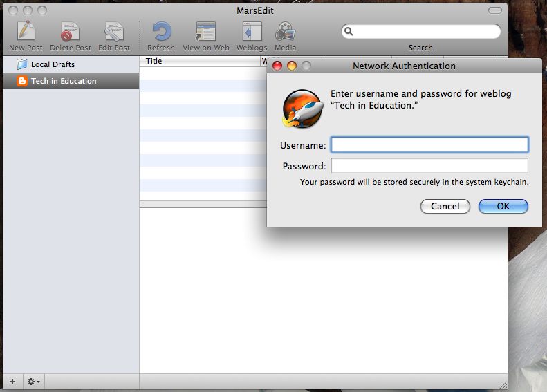547x392 pixels.
Task: Click the Blogger icon beside Tech in Education
Action: 22,81
